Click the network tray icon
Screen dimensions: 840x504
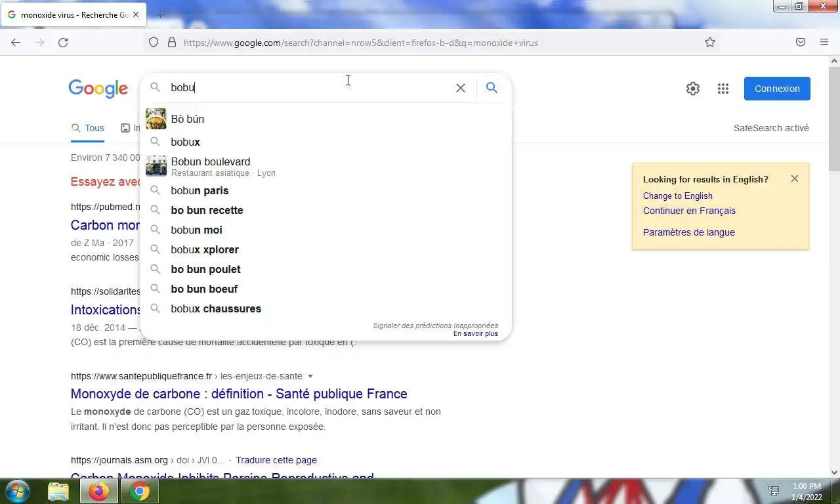774,491
